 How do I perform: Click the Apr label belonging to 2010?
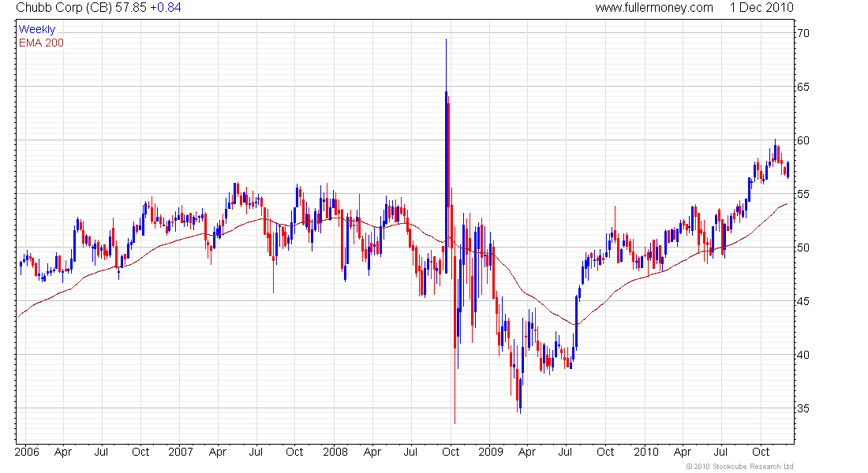point(683,452)
